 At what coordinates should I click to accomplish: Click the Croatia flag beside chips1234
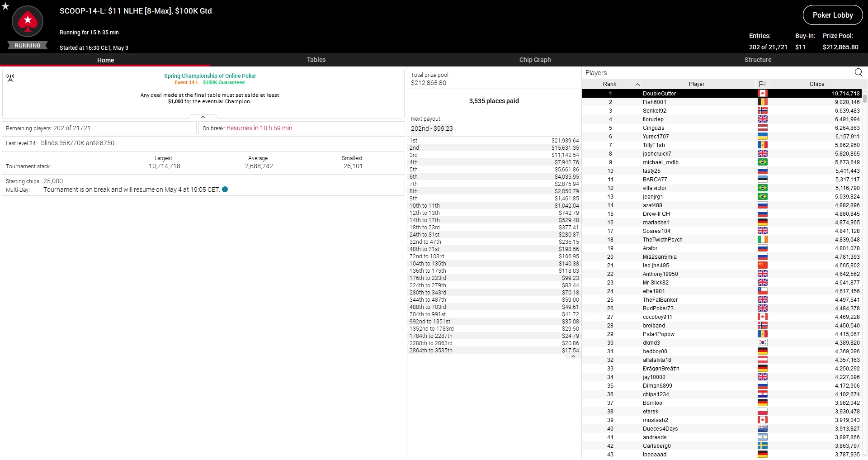coord(763,394)
